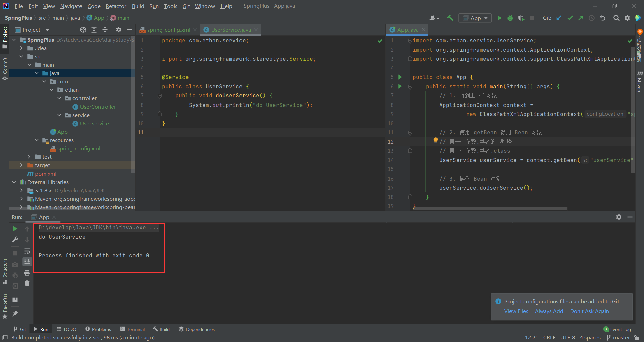This screenshot has width=644, height=342.
Task: Switch to the spring-config.xml editor tab
Action: pyautogui.click(x=168, y=30)
